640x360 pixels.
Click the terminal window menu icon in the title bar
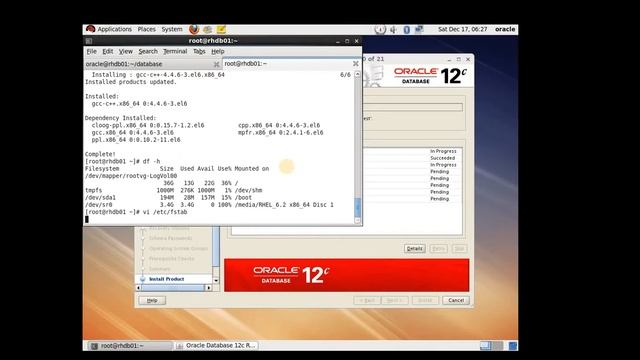point(89,41)
